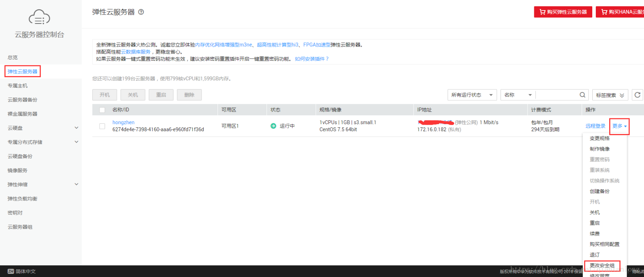Click the 重启 toolbar button
The image size is (644, 277).
click(161, 95)
